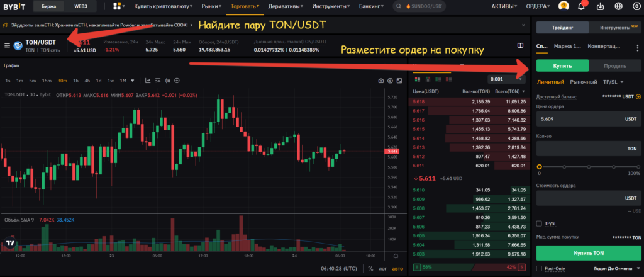Screen dimensions: 644x277
Task: Switch to the Инструменты tab in side panel
Action: [615, 28]
